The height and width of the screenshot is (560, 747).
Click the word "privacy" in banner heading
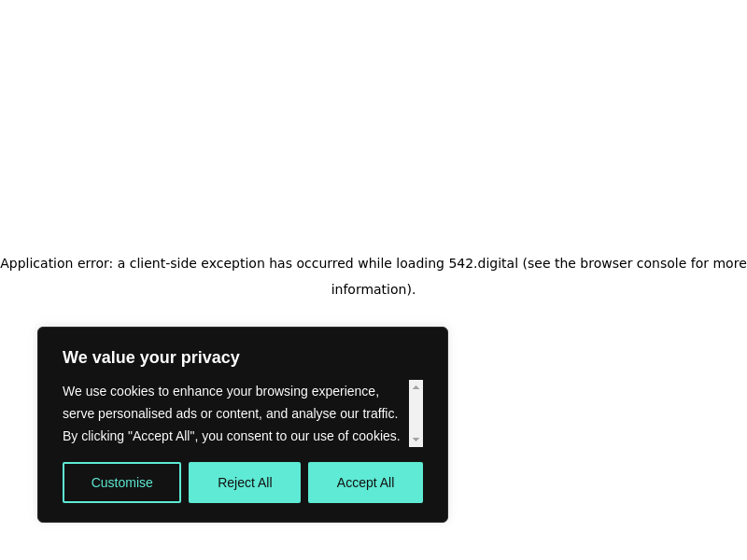tap(211, 357)
